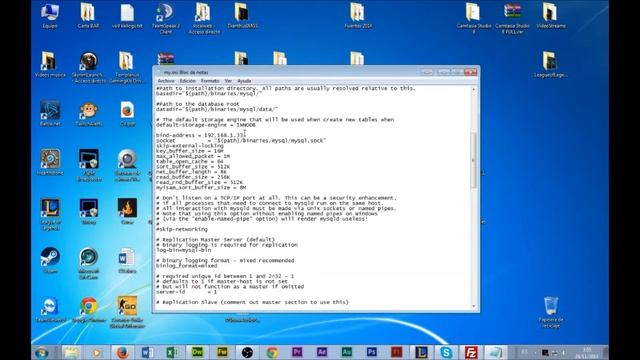Viewport: 640px width, 360px height.
Task: Select the Equipo desktop icon
Action: click(x=50, y=16)
